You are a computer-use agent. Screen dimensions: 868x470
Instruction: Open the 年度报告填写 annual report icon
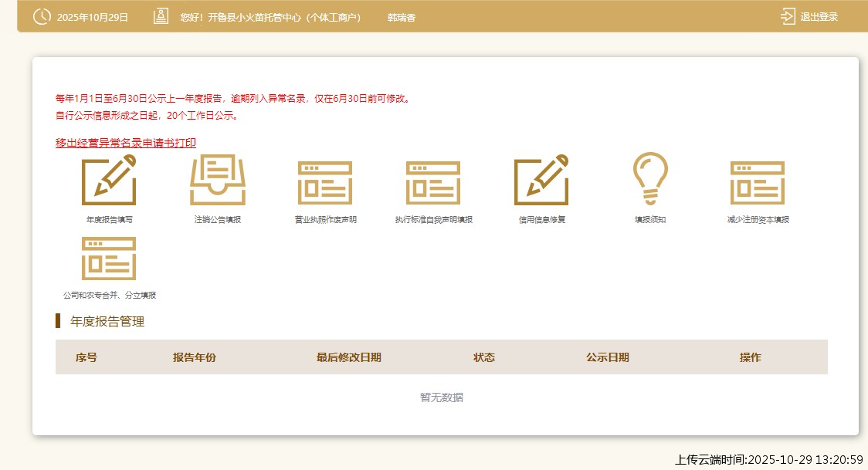coord(108,181)
